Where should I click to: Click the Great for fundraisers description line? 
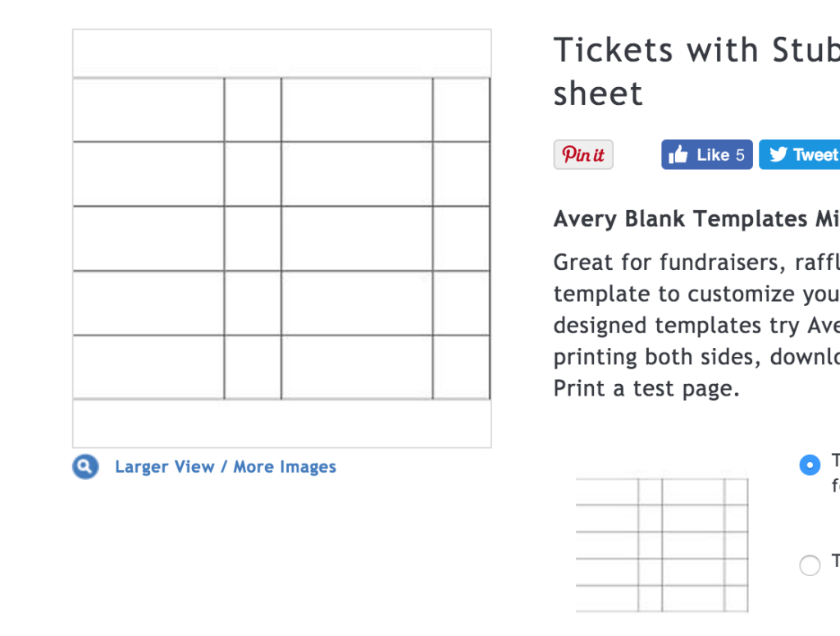(x=696, y=263)
